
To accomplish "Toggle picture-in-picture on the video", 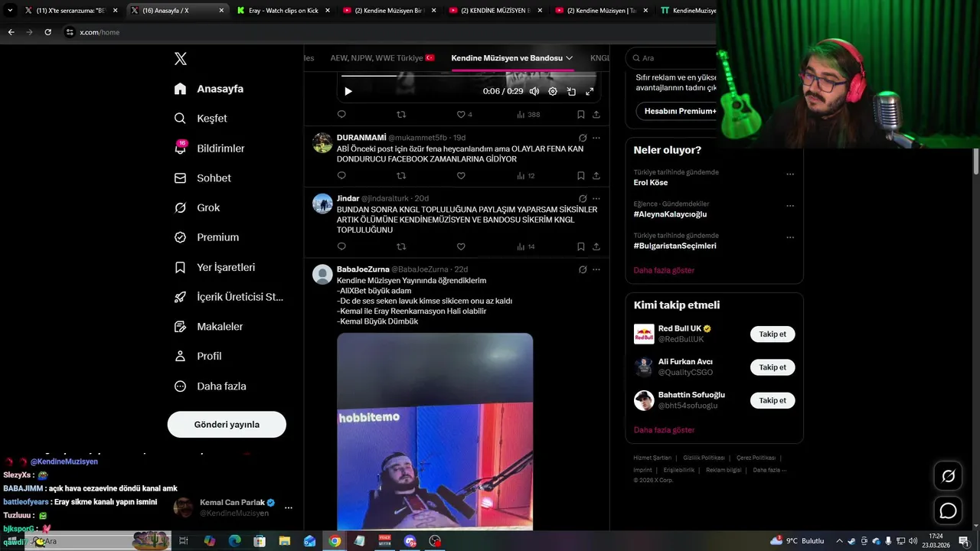I will [x=571, y=91].
